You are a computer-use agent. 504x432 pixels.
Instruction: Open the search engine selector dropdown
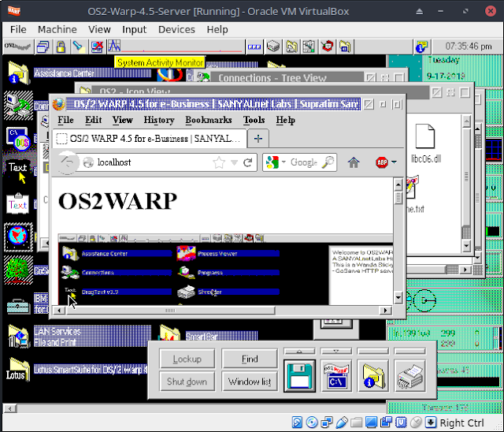275,162
